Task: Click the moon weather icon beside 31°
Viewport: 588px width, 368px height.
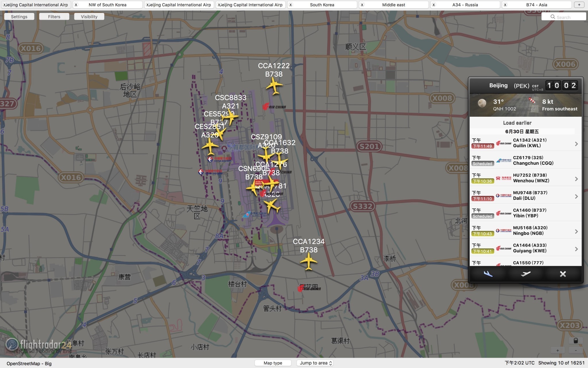Action: 482,103
